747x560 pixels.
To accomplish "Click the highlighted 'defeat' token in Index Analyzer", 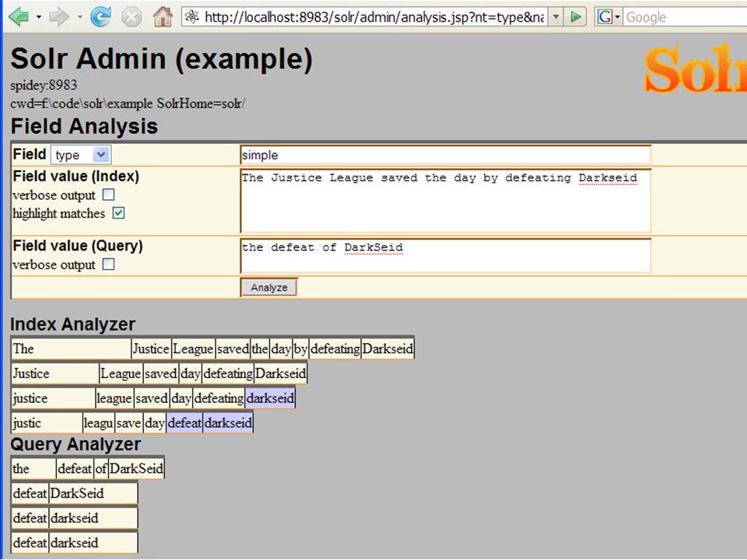I will pyautogui.click(x=184, y=422).
